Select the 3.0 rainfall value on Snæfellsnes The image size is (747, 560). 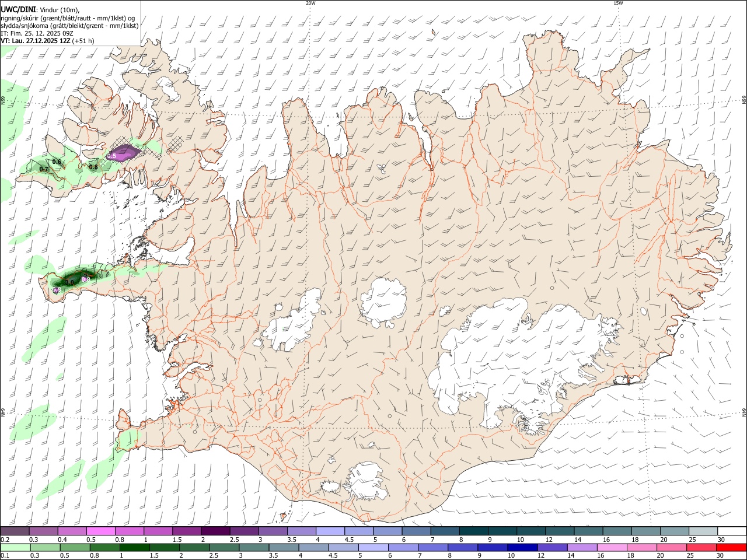tap(69, 282)
